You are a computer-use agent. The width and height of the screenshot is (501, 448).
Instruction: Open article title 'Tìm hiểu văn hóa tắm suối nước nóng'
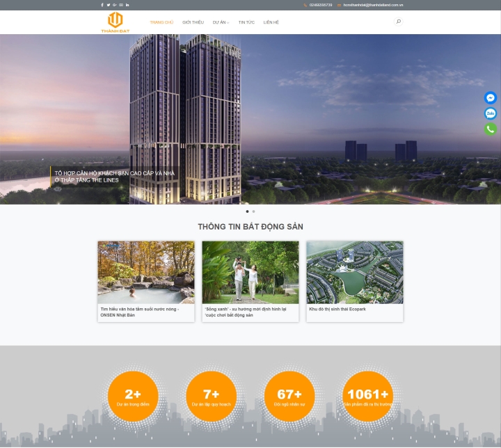140,312
